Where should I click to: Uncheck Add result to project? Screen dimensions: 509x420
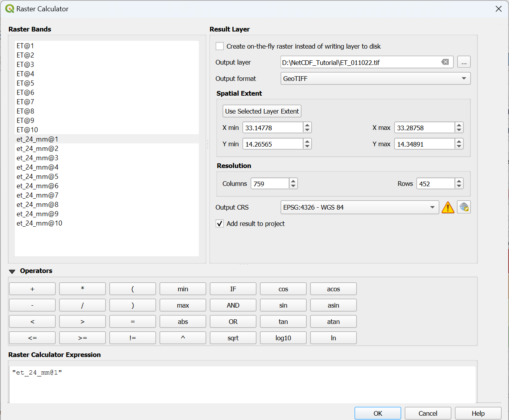tap(220, 224)
